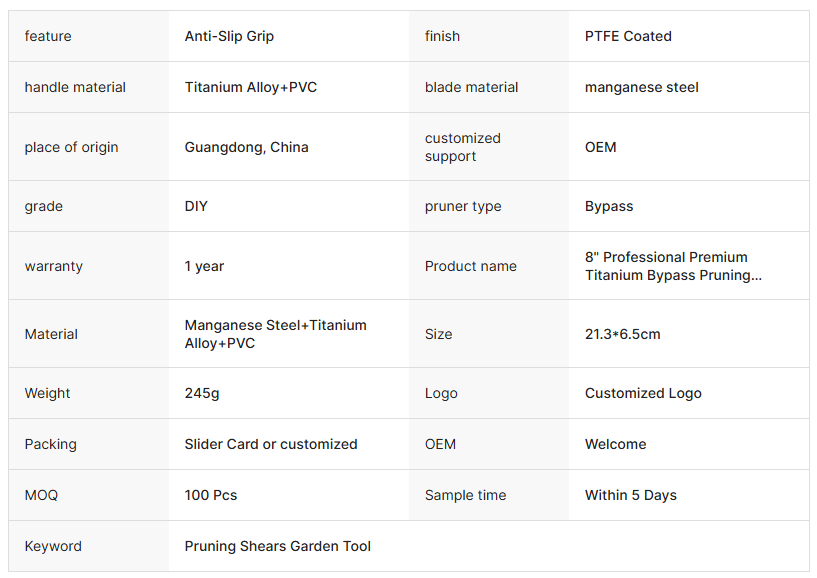
Task: Select the "Within 5 Days" sample time value
Action: point(631,495)
